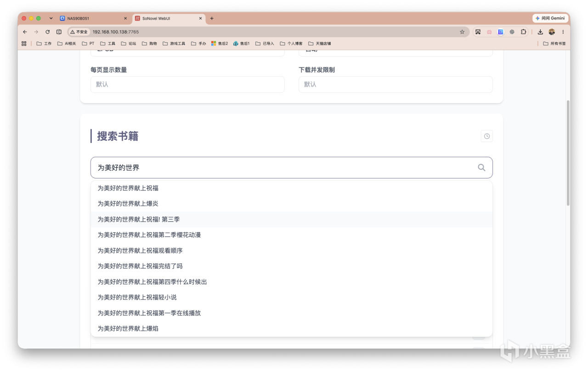Open the 天猫店铺 bookmarks folder
This screenshot has height=372, width=588.
(x=319, y=43)
